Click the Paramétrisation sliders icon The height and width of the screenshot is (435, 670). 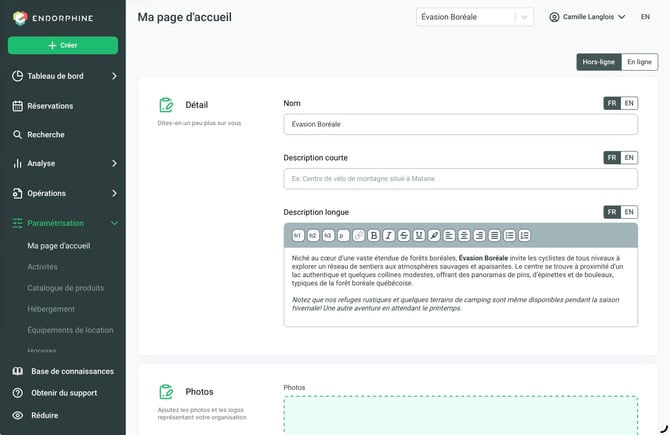click(18, 223)
